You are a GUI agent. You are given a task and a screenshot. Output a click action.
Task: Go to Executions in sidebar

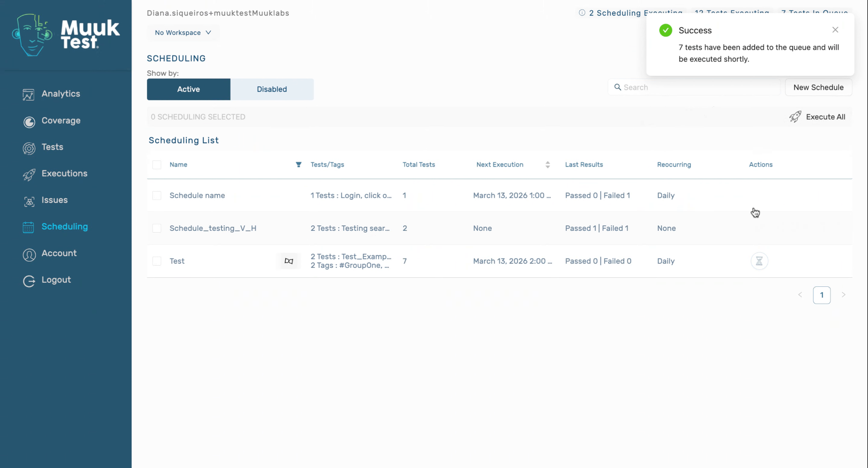[x=65, y=173]
